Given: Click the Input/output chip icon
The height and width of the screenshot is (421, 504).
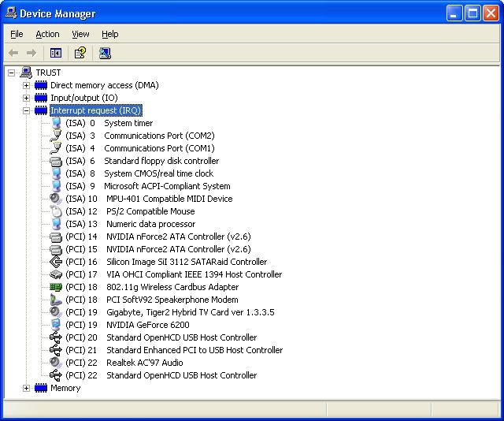Looking at the screenshot, I should tap(41, 98).
